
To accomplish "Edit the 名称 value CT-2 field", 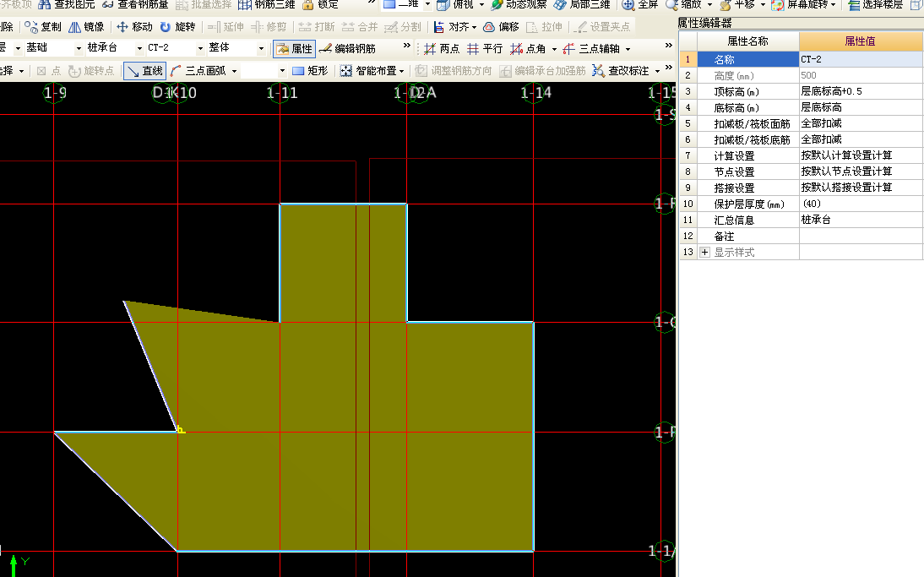I will coord(861,59).
